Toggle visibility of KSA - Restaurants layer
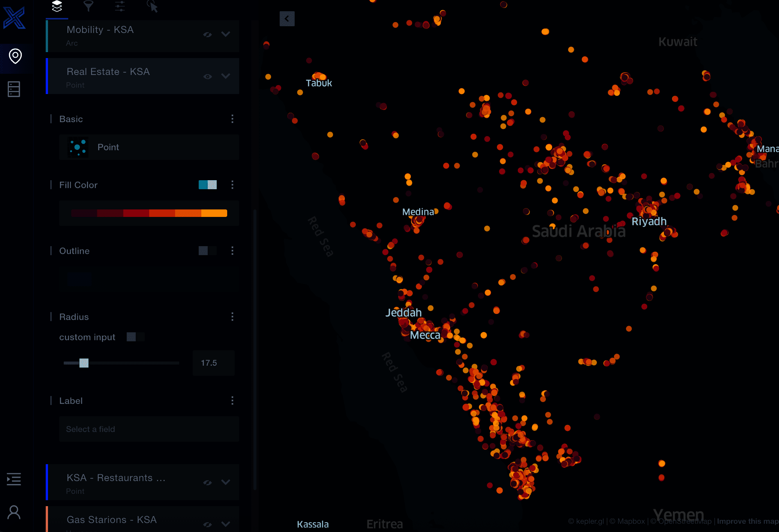The image size is (779, 532). click(208, 482)
